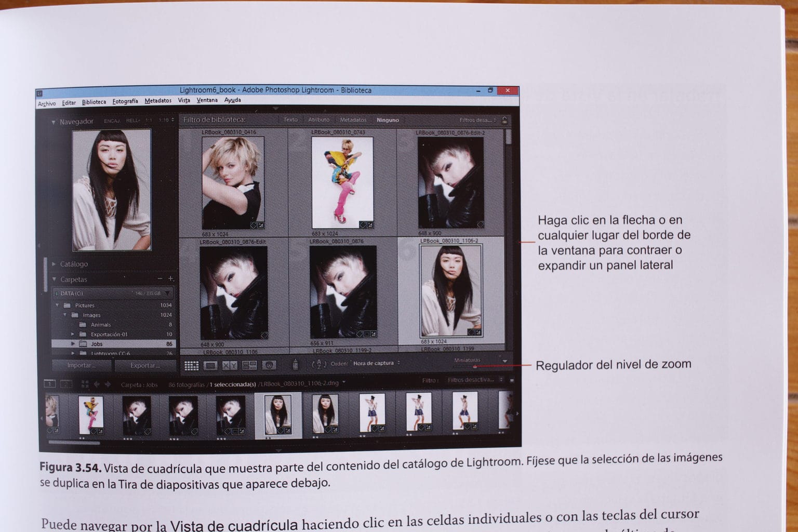Click the Images folder icon
The width and height of the screenshot is (798, 532).
tap(75, 315)
